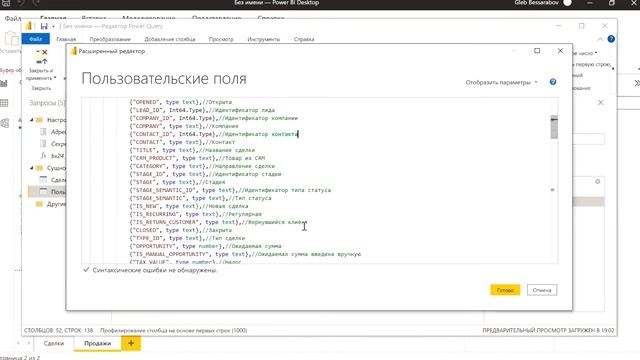Open the Файл menu of Power BI Desktop
This screenshot has height=360, width=640.
tap(12, 18)
